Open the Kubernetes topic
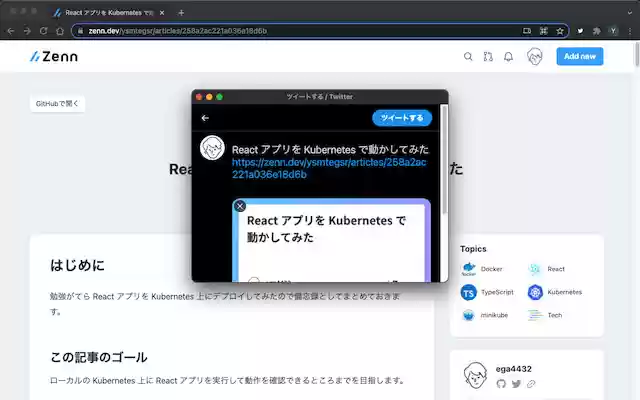Viewport: 640px width, 400px height. (564, 292)
